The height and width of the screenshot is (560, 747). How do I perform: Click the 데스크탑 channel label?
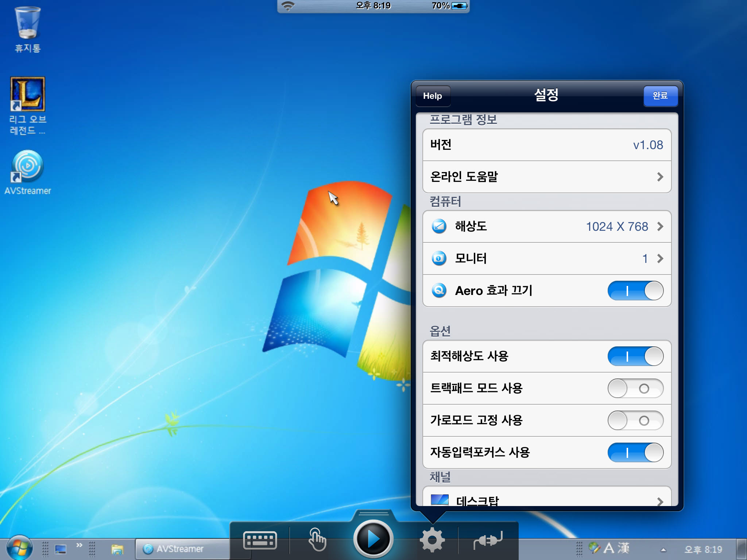(x=477, y=501)
